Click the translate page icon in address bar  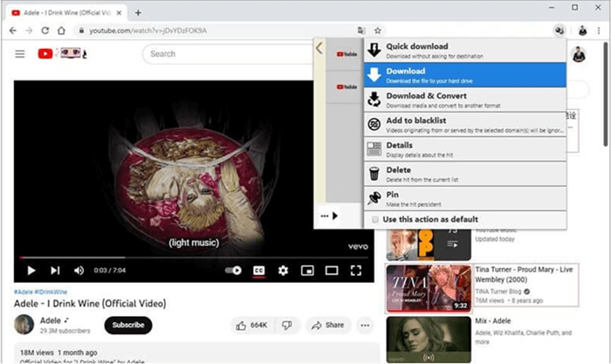coord(361,31)
